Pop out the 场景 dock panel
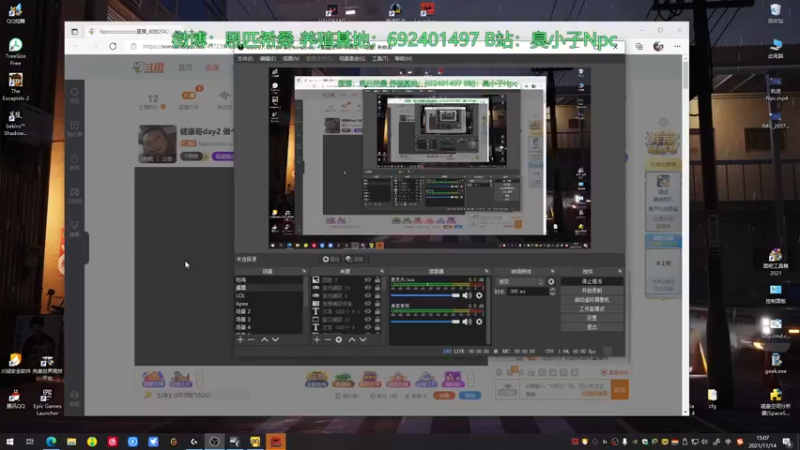Viewport: 800px width, 450px height. point(304,271)
